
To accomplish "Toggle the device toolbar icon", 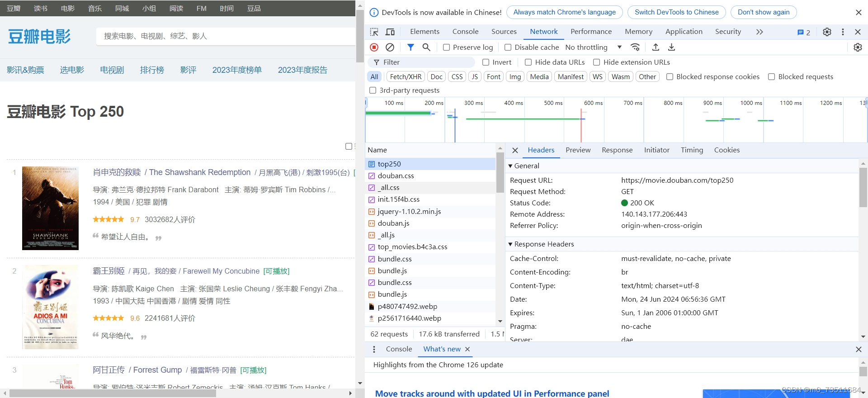I will point(390,32).
